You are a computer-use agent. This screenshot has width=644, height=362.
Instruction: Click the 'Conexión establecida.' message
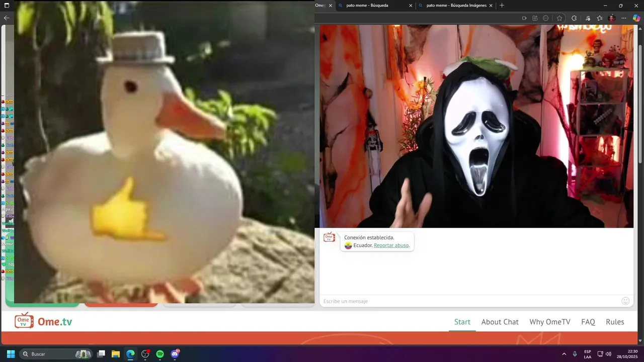click(x=369, y=237)
